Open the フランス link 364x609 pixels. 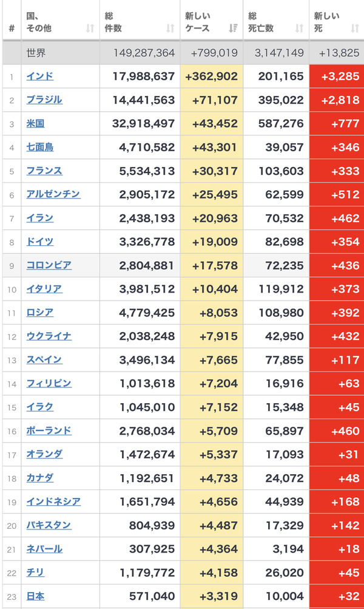(x=44, y=171)
